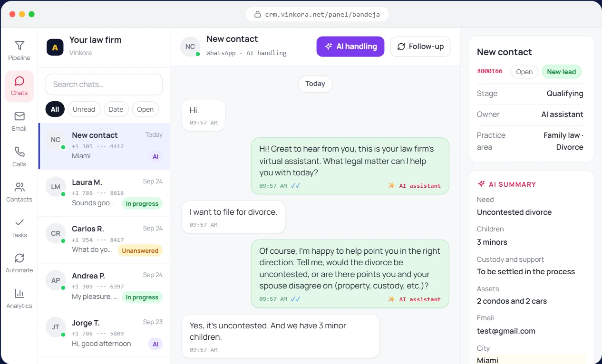Open the Laura M. conversation
This screenshot has height=364, width=602.
pyautogui.click(x=104, y=193)
